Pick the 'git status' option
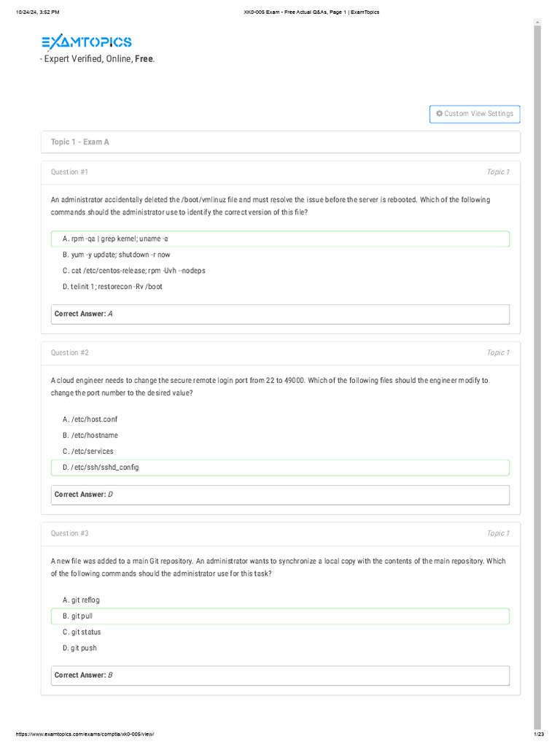This screenshot has width=560, height=747. pos(82,632)
